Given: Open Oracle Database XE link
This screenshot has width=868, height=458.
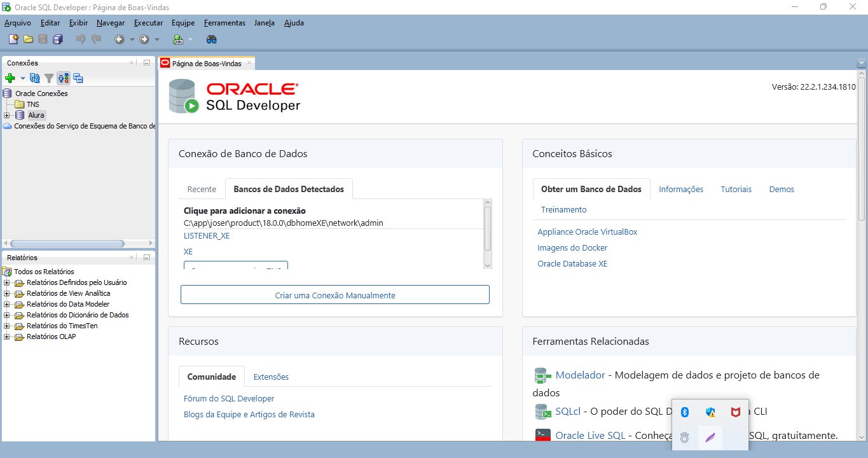Looking at the screenshot, I should (x=572, y=264).
